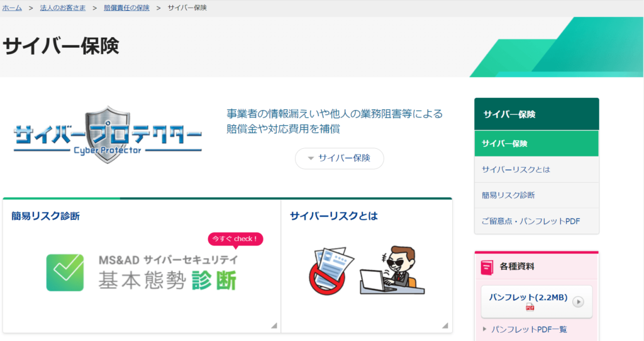The width and height of the screenshot is (644, 341).
Task: Open サイバーリスクとは in the sidebar
Action: coord(536,170)
